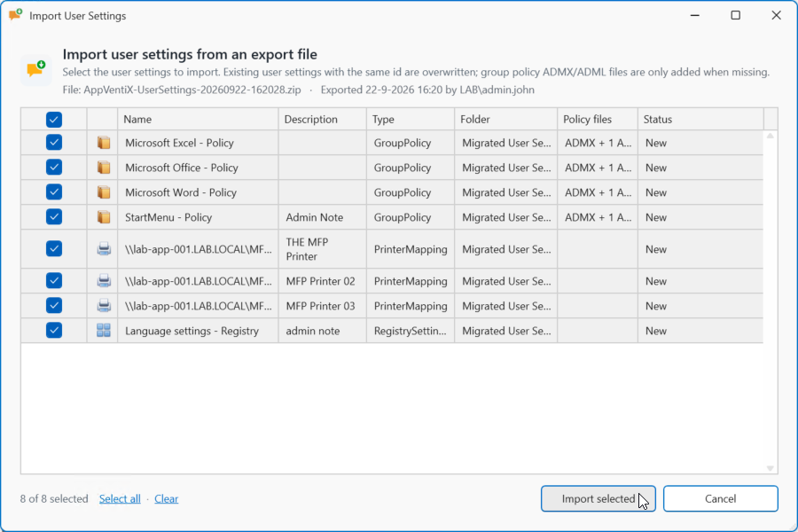Uncheck Microsoft Word - Policy checkbox
This screenshot has width=798, height=532.
(x=54, y=192)
